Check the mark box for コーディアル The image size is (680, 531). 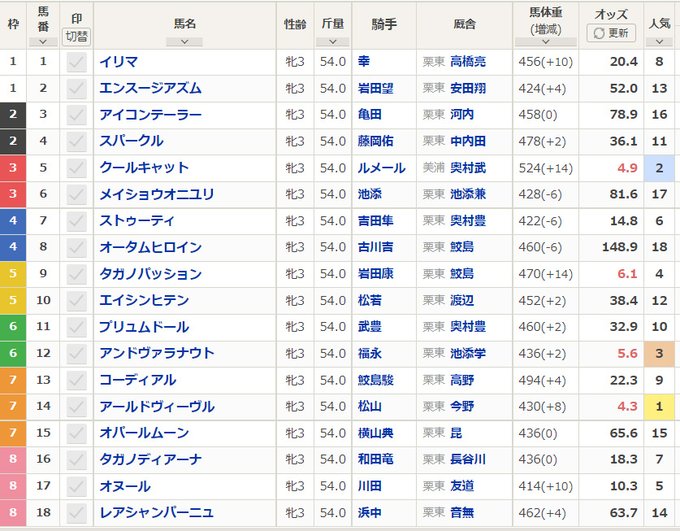click(76, 380)
